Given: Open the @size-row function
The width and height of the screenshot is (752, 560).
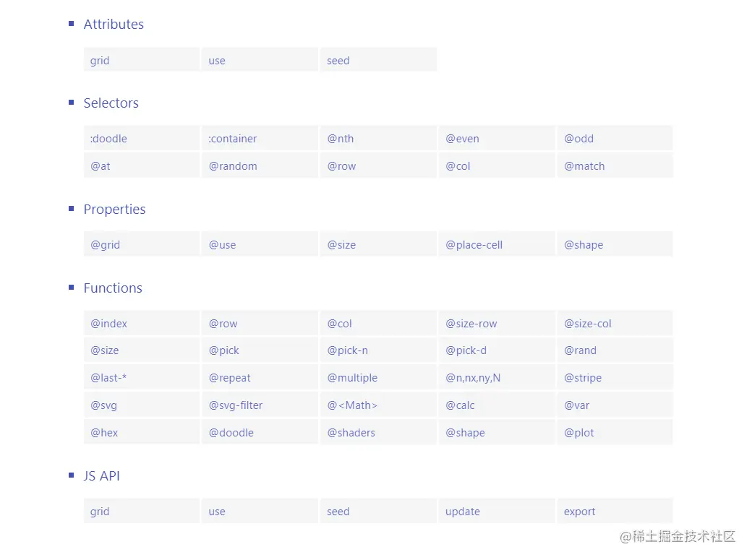Looking at the screenshot, I should point(497,323).
